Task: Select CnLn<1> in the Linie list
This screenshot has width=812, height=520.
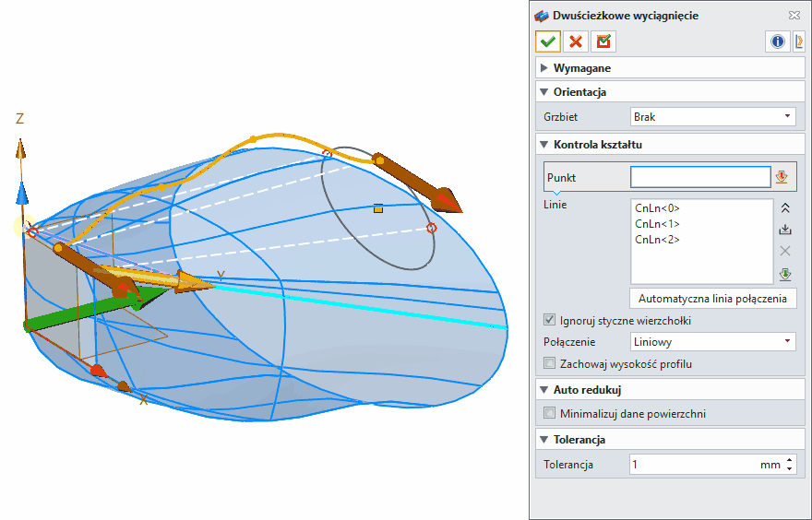Action: tap(657, 224)
